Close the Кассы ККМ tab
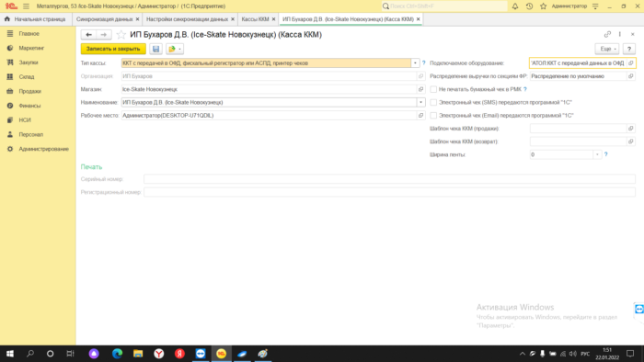644x362 pixels. tap(273, 19)
